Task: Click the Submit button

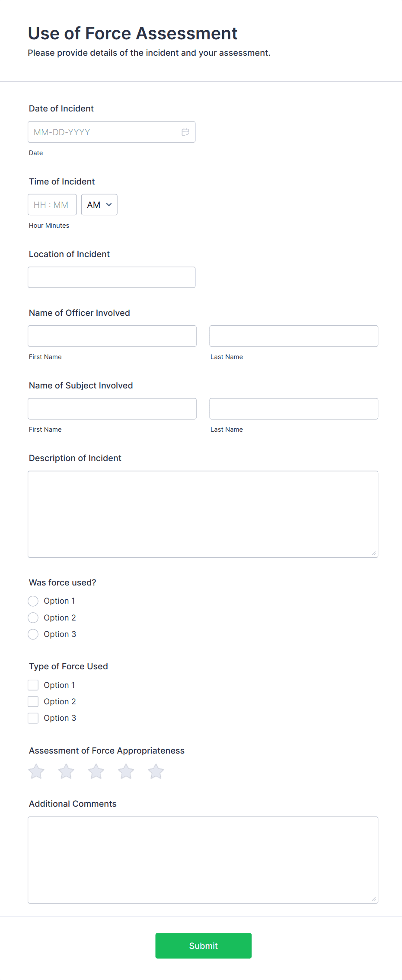Action: [203, 946]
